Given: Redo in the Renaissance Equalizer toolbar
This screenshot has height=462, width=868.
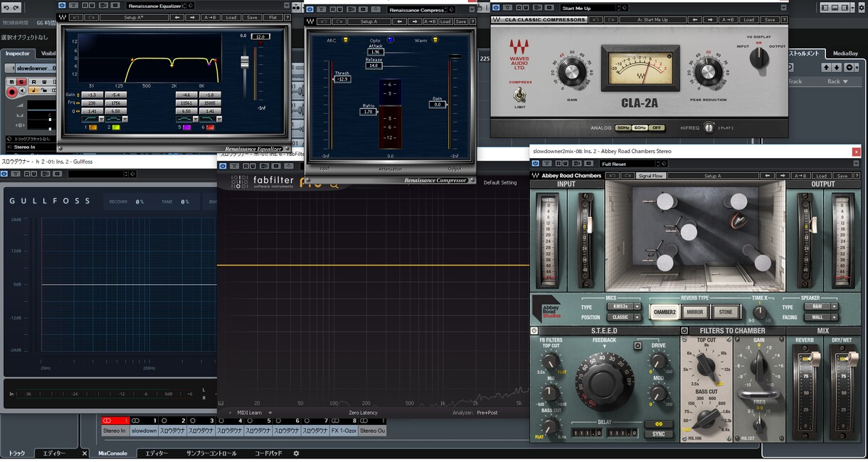Looking at the screenshot, I should point(90,17).
